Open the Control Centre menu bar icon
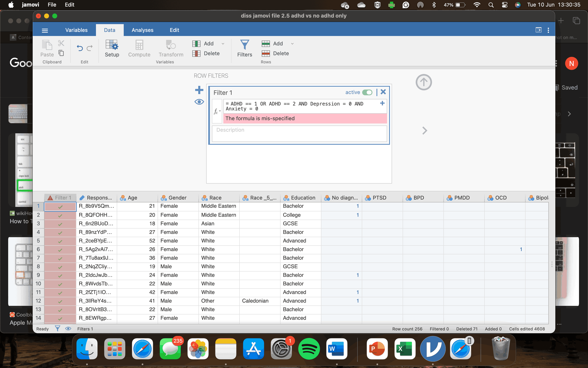The image size is (588, 368). 504,5
